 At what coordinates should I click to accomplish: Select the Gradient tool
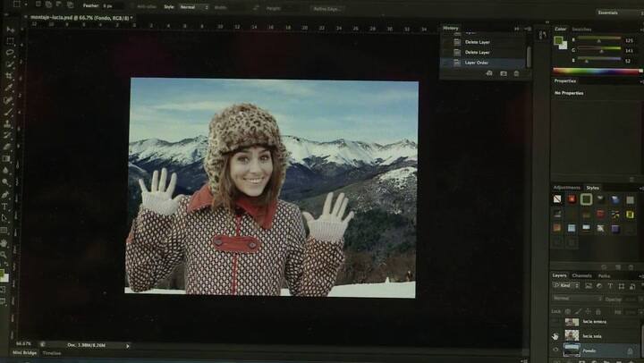point(6,158)
